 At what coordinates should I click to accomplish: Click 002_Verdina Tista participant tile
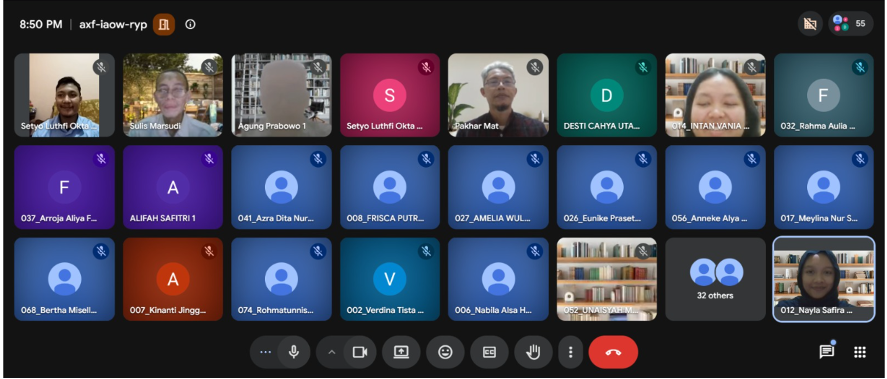coord(390,279)
